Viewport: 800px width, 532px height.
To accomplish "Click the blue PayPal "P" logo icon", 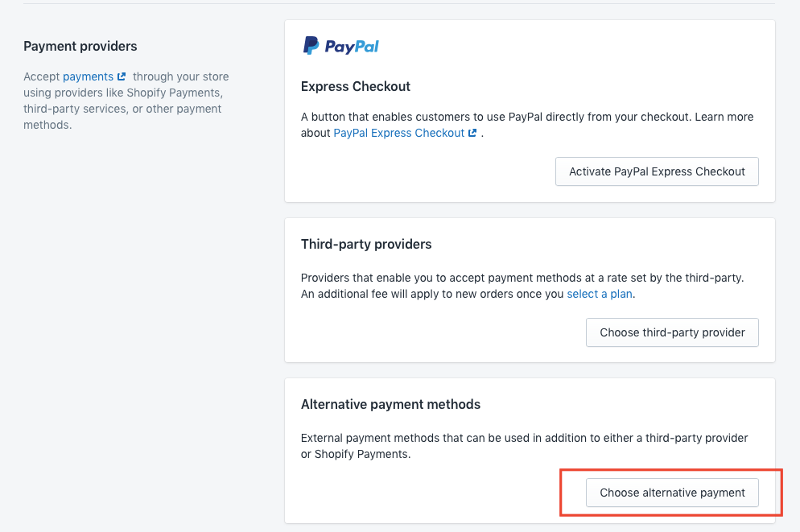I will click(x=311, y=45).
